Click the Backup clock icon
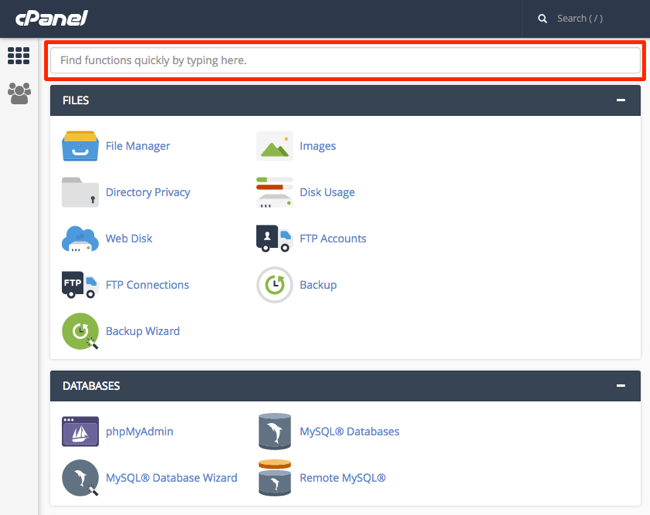This screenshot has height=515, width=650. click(x=274, y=285)
